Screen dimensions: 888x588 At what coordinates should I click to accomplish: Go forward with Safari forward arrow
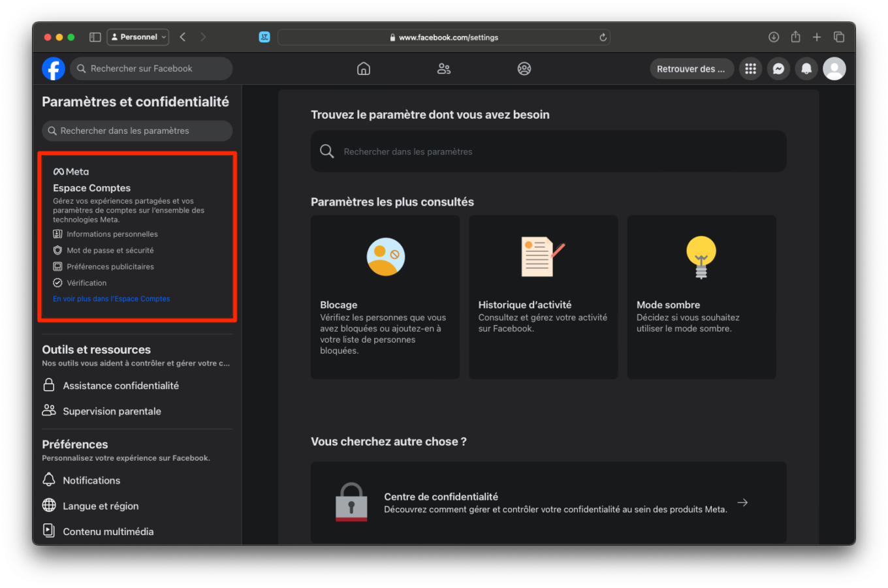[203, 37]
